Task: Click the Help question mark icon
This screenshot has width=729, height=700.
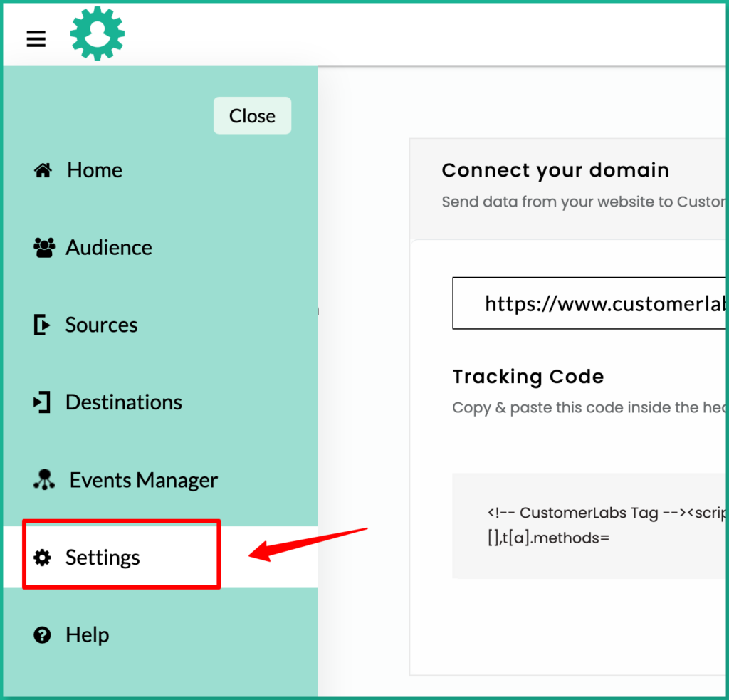Action: pos(42,635)
